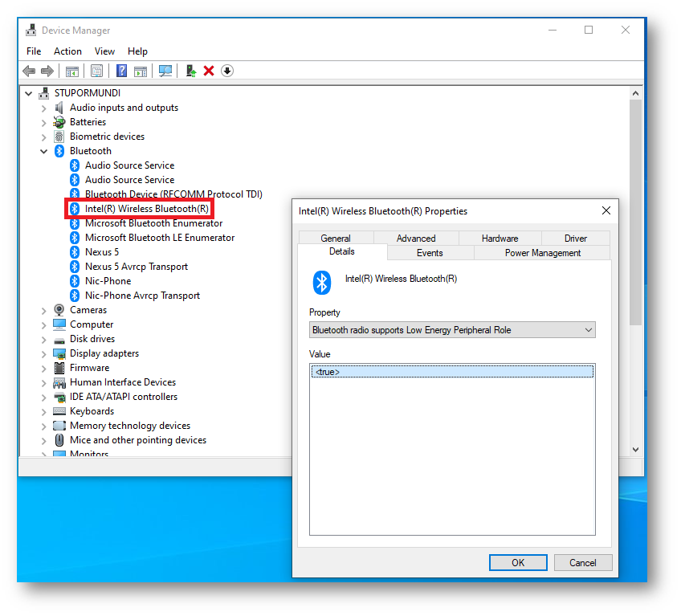Click the Back arrow toolbar icon
Viewport: 681px width, 616px height.
click(29, 71)
